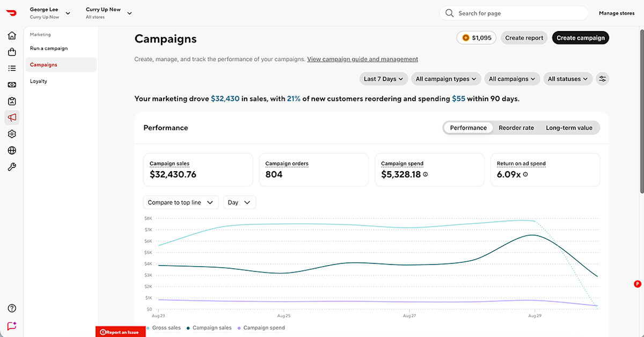Click the Report an Issue button
Image resolution: width=644 pixels, height=337 pixels.
[x=120, y=332]
